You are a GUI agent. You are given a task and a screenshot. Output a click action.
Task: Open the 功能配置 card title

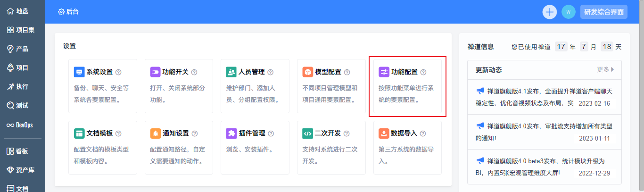tap(405, 72)
